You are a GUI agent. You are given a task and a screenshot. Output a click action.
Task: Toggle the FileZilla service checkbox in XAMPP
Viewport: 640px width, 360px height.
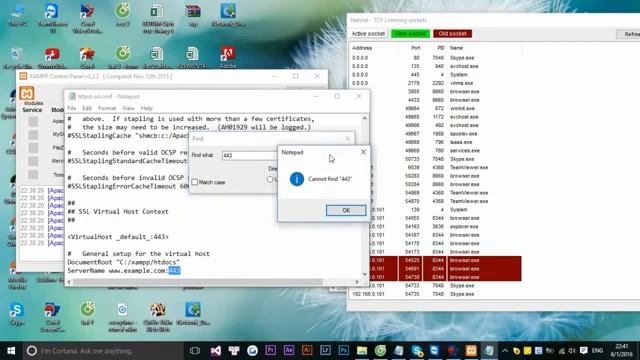33,148
